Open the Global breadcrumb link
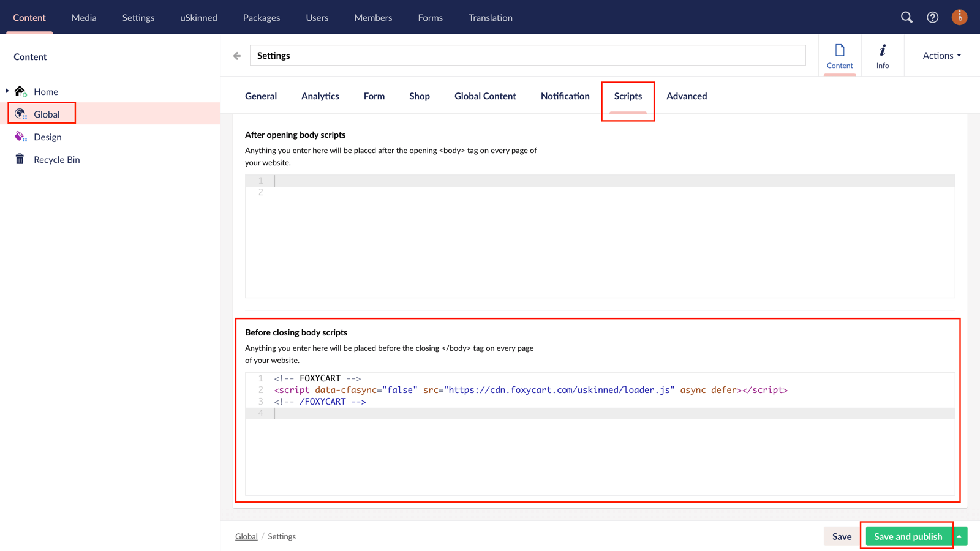The image size is (980, 551). tap(246, 536)
